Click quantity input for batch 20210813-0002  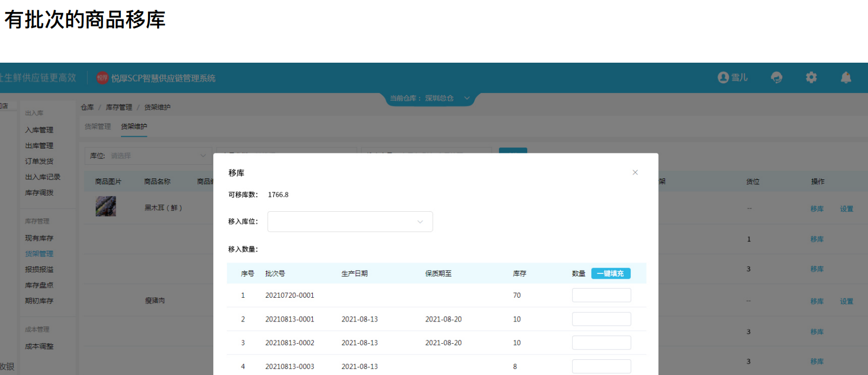[x=601, y=343]
